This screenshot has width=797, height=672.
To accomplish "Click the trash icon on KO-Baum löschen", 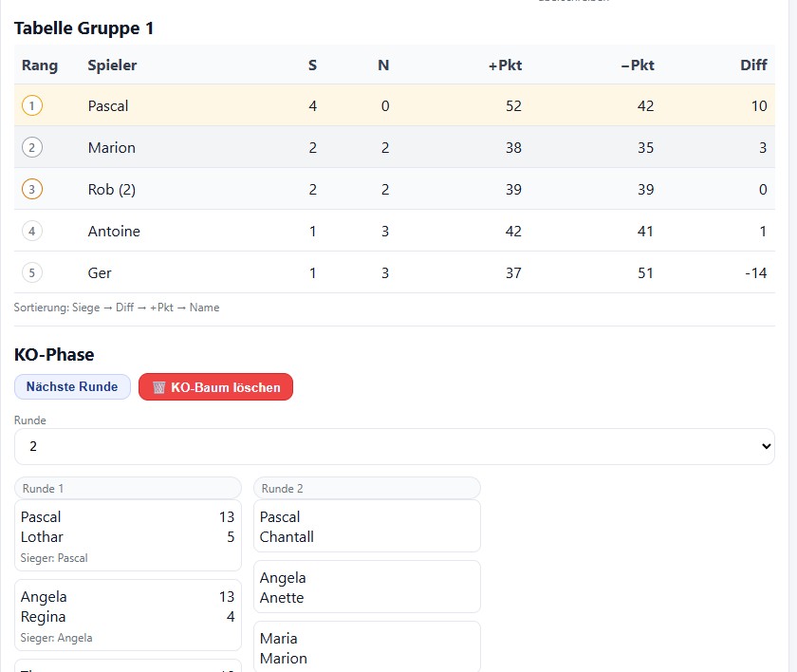I will [158, 386].
